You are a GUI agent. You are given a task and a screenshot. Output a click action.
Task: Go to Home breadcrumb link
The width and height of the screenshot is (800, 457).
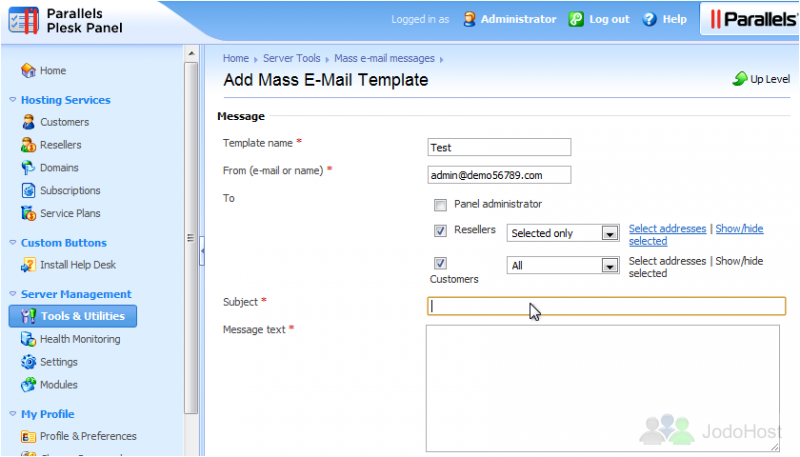(x=236, y=58)
